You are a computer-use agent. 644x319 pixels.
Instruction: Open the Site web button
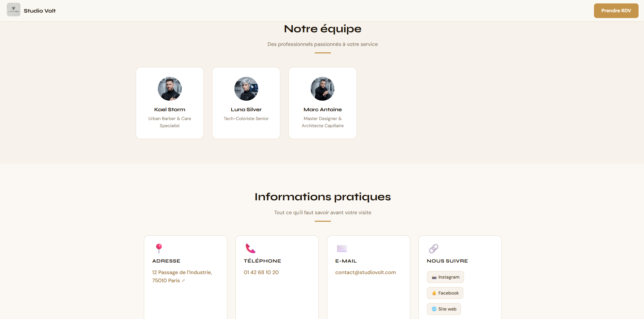tap(444, 309)
